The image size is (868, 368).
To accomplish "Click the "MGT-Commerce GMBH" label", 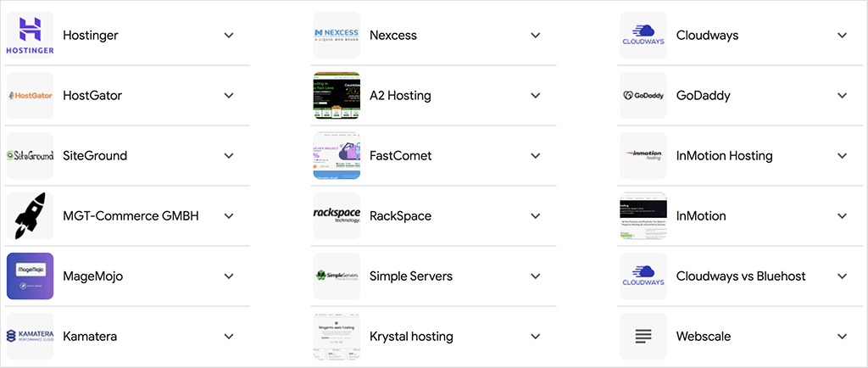I will [x=131, y=216].
